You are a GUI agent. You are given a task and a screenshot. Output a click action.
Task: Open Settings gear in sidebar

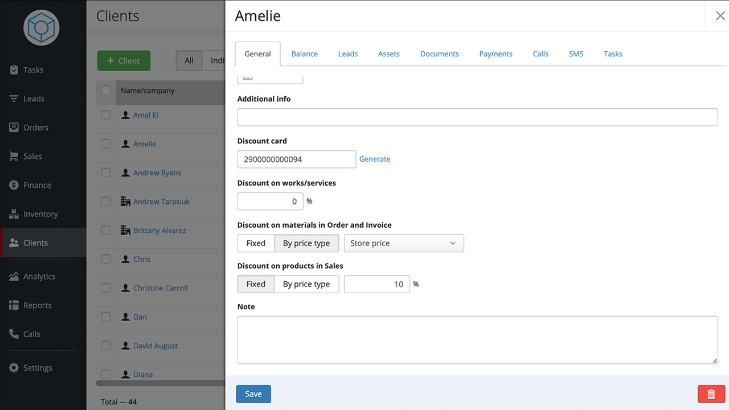tap(14, 367)
